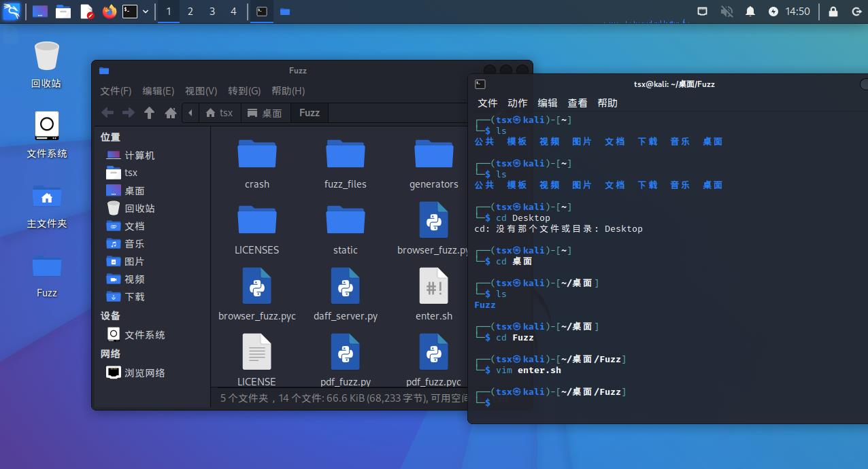Select the generators folder

point(434,163)
